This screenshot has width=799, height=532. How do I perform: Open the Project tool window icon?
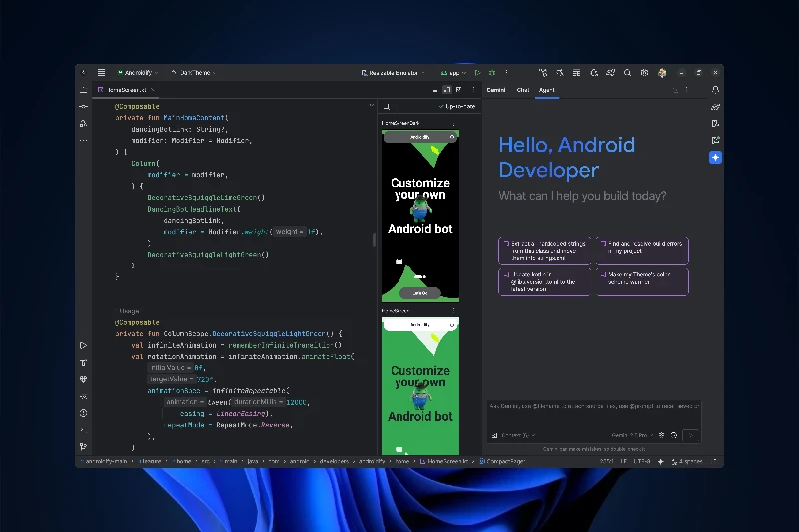click(x=84, y=90)
